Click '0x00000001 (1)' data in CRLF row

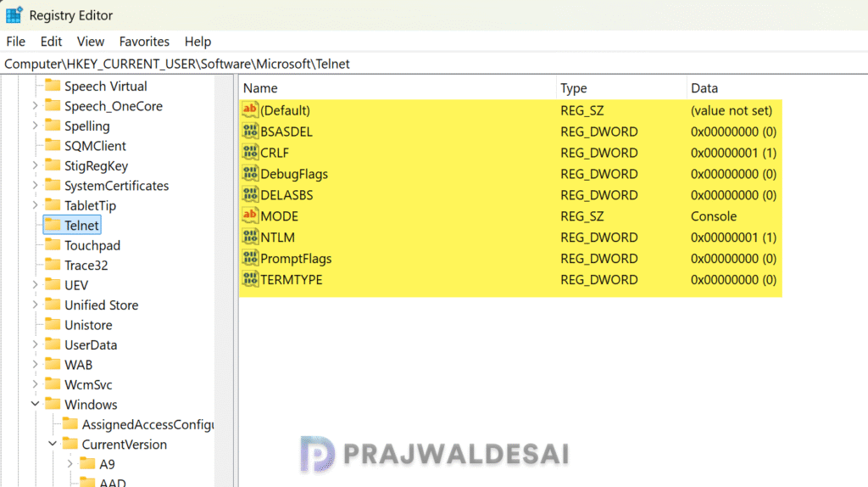733,153
